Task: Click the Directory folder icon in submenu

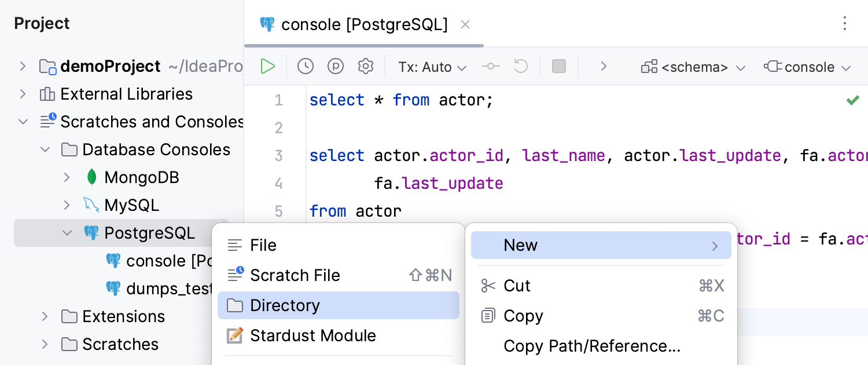Action: (x=235, y=305)
